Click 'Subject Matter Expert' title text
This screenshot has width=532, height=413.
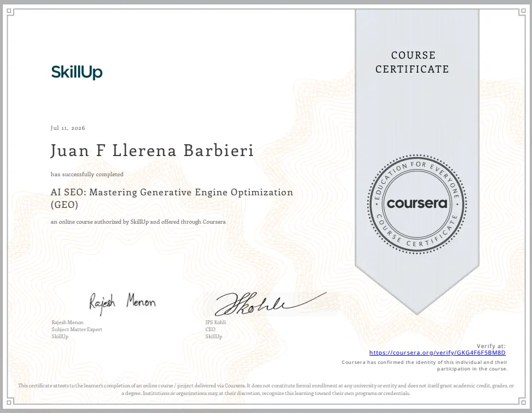tap(77, 329)
